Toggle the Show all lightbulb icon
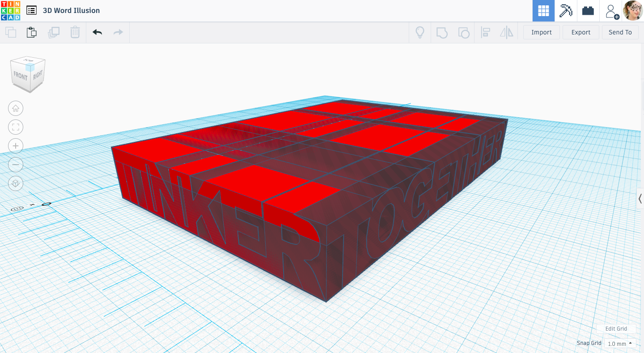 click(420, 32)
